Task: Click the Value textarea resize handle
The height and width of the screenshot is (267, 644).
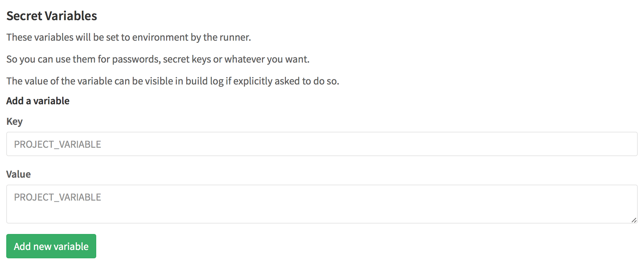Action: click(x=634, y=220)
